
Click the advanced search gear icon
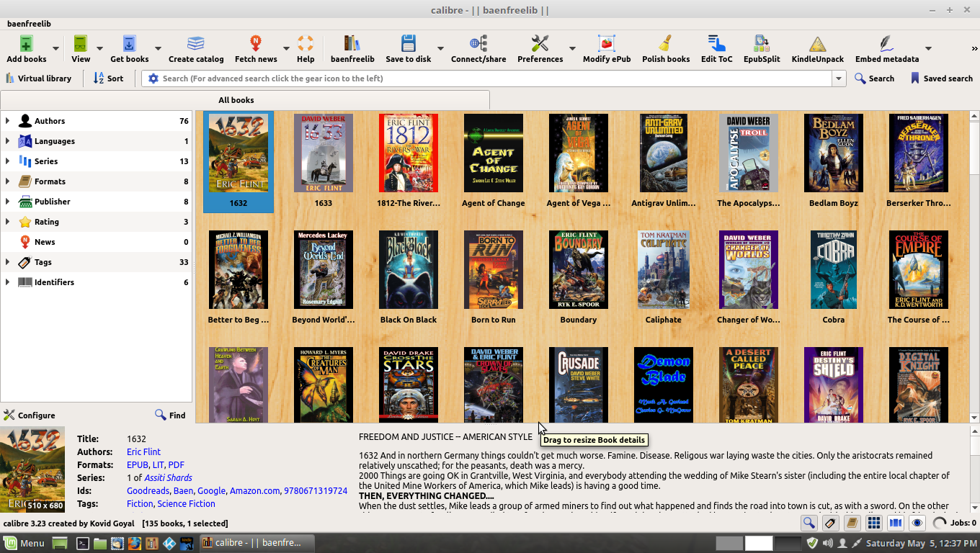153,78
